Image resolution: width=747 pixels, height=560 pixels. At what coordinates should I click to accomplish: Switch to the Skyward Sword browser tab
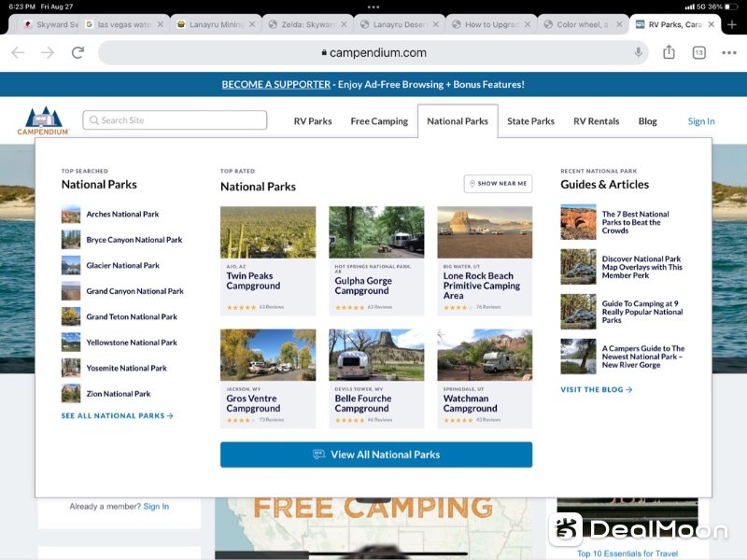(49, 24)
